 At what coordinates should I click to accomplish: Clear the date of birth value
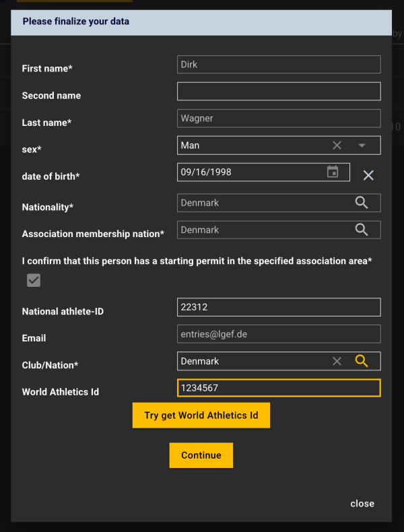[368, 175]
